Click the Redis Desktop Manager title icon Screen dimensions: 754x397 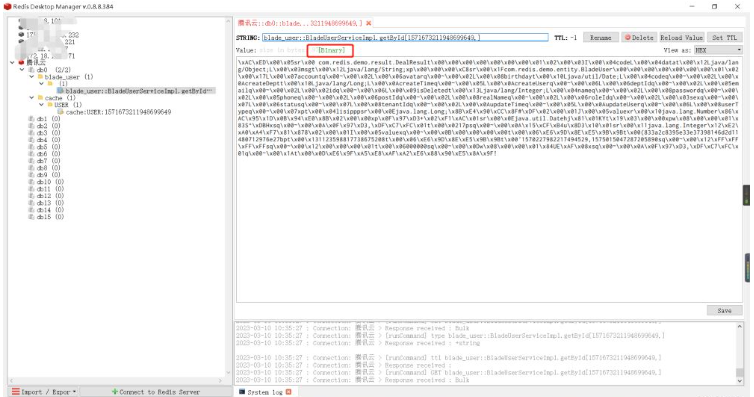[7, 6]
